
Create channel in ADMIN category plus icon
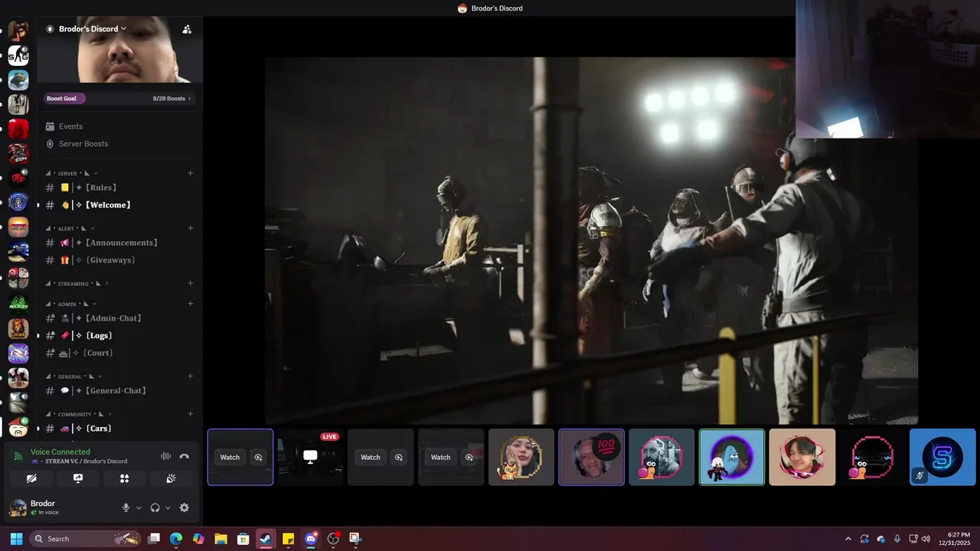click(x=190, y=304)
